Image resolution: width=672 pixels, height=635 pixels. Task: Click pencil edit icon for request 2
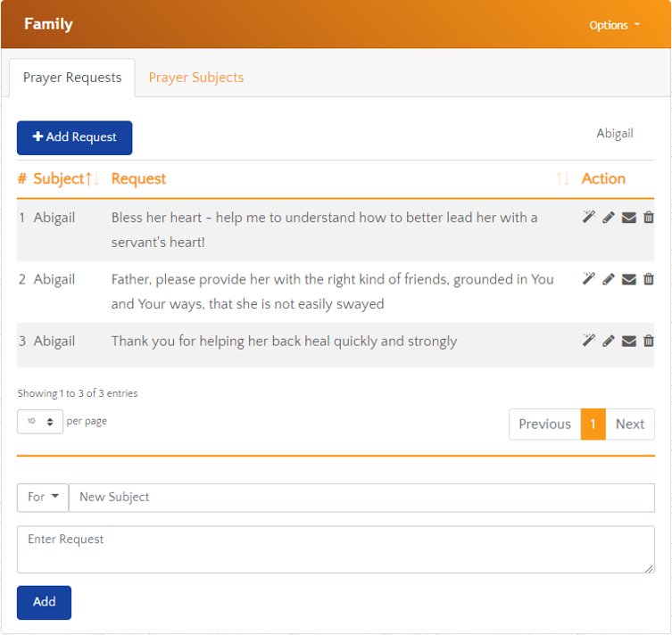coord(609,279)
